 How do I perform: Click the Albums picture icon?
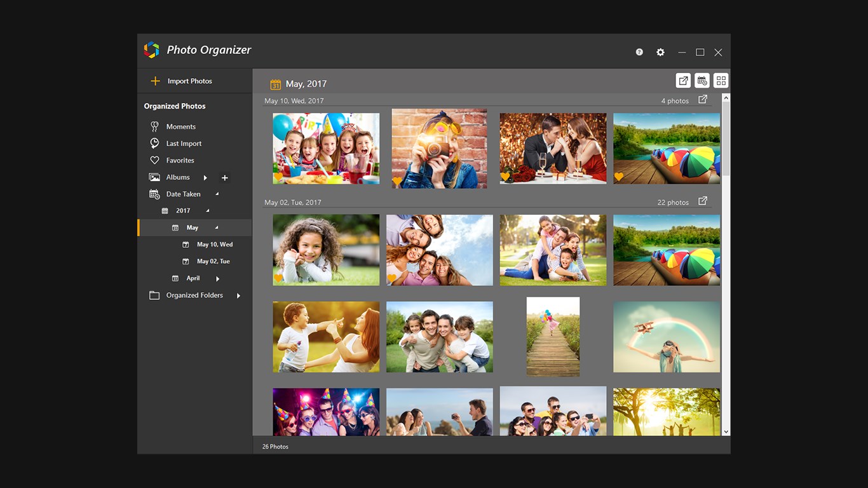(154, 177)
